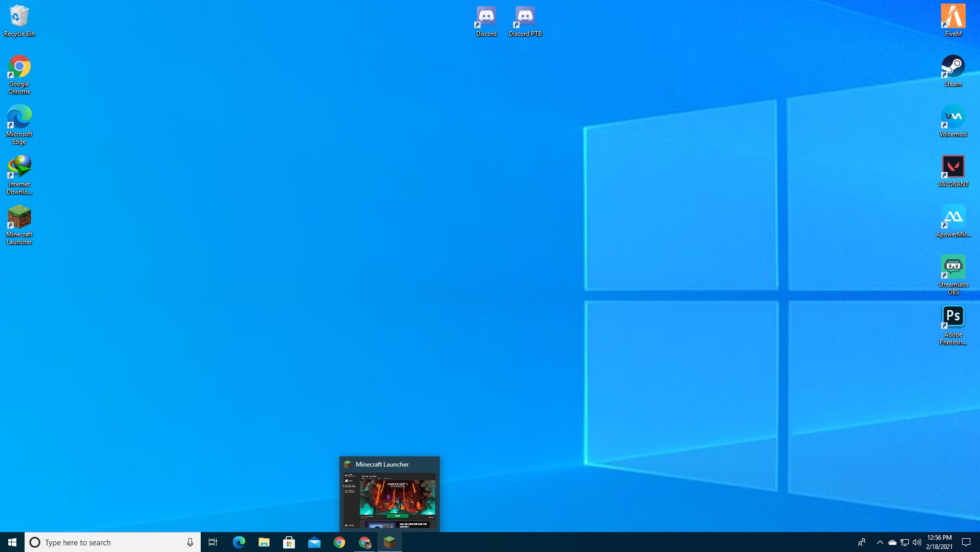This screenshot has height=552, width=980.
Task: Click the FiveM desktop icon
Action: (953, 20)
